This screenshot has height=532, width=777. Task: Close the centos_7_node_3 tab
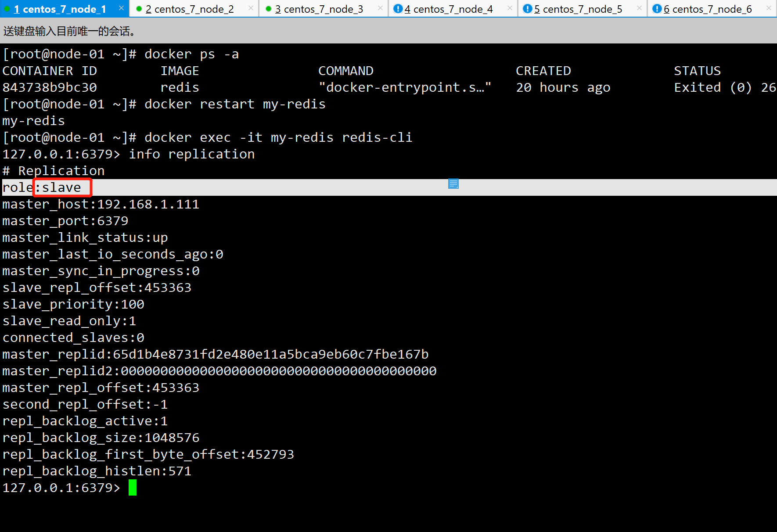(380, 8)
